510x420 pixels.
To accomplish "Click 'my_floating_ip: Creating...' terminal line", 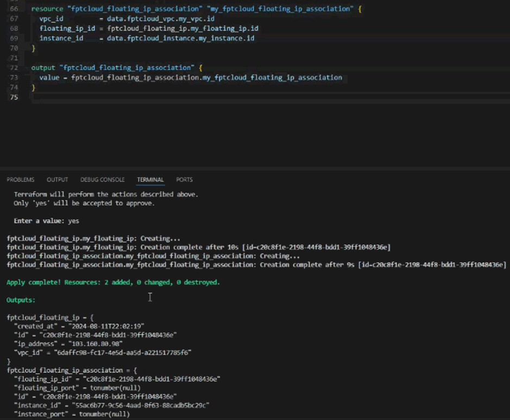I will 93,239.
